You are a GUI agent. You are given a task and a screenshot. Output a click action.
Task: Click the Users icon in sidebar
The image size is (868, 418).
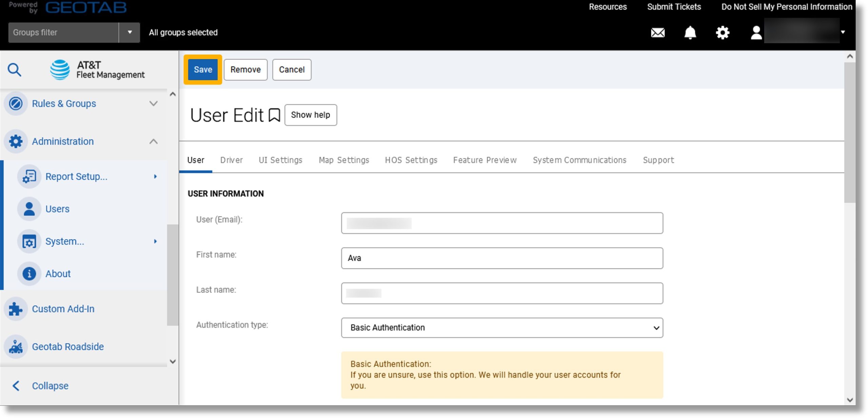pyautogui.click(x=29, y=209)
